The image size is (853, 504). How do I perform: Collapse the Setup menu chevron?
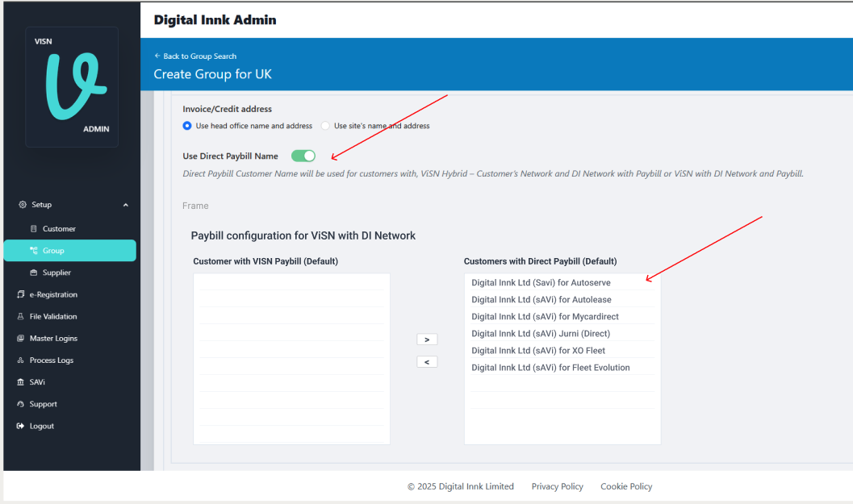click(x=126, y=205)
